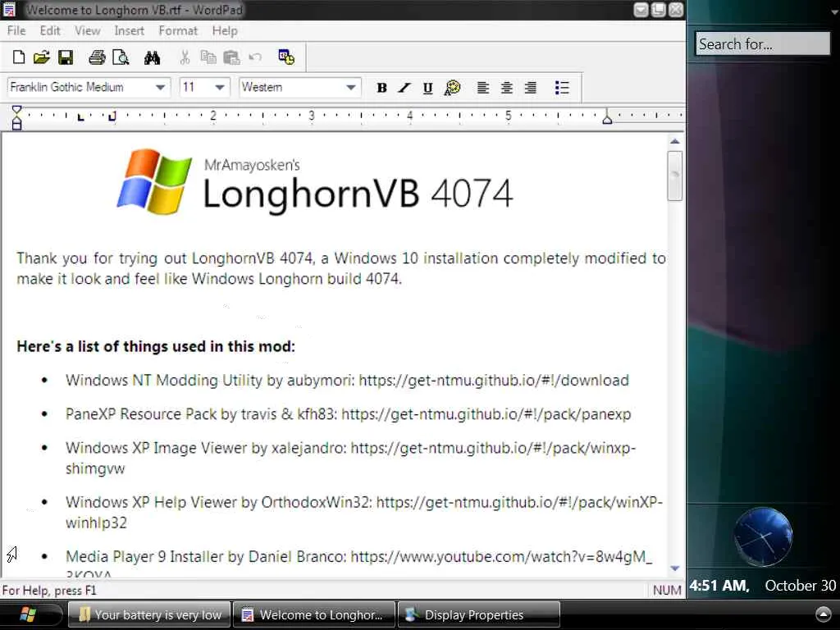
Task: Click the PaneXP Resource Pack line
Action: coord(348,414)
